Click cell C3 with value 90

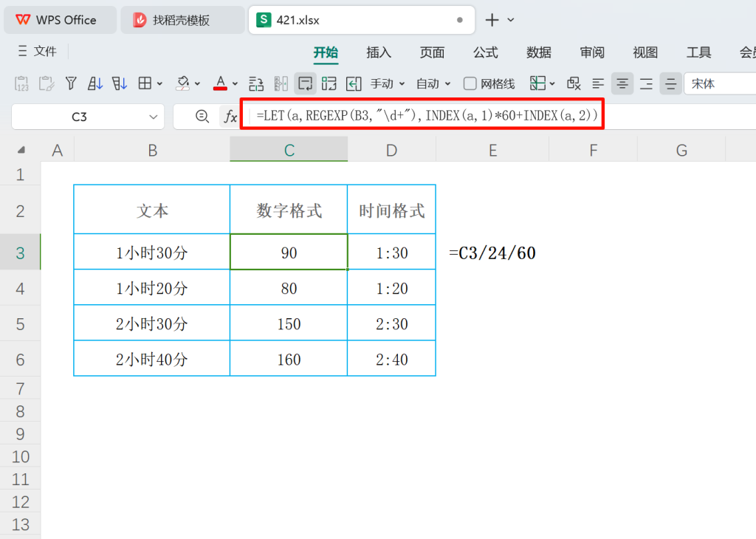tap(289, 252)
